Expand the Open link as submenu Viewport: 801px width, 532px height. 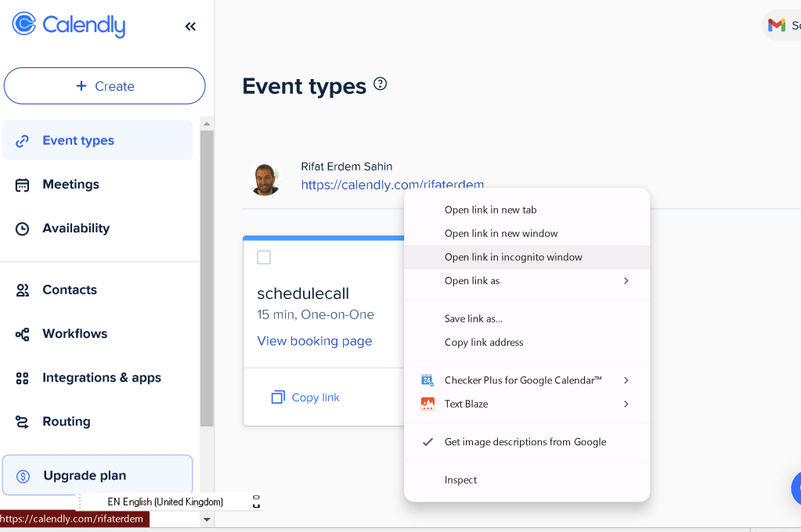527,280
